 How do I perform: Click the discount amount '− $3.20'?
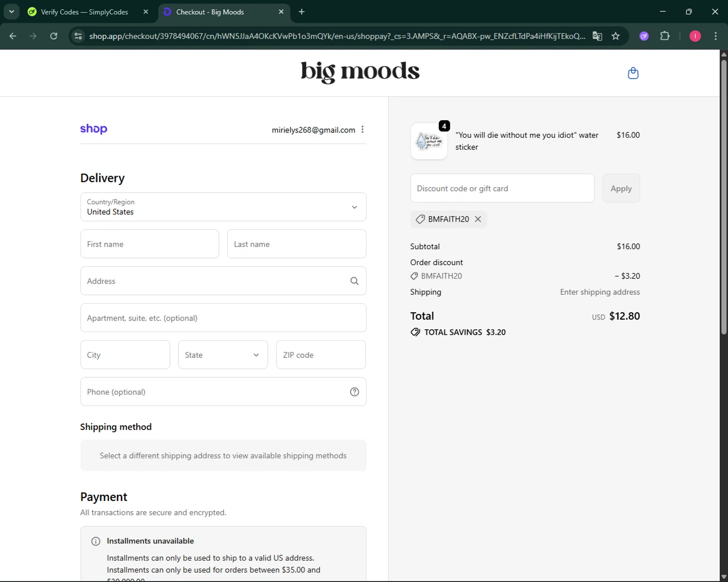click(627, 276)
